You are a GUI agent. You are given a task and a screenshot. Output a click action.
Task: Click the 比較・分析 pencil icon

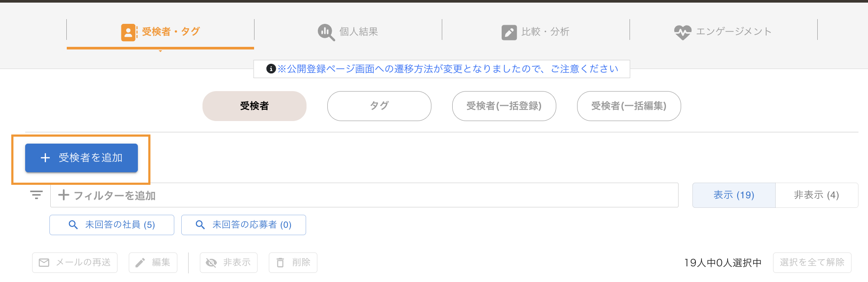click(x=509, y=32)
